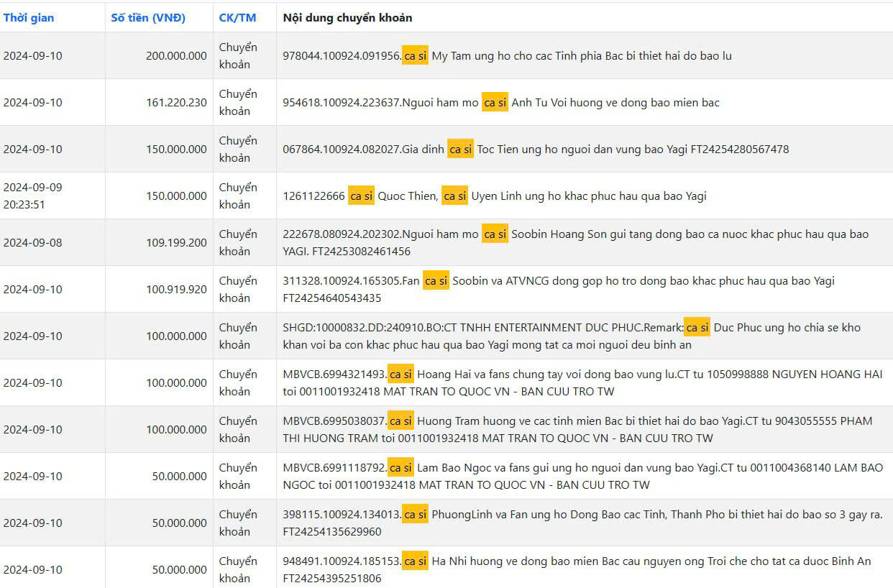The image size is (893, 588).
Task: Click Chuyển khoản cell in My Tam row
Action: 238,55
